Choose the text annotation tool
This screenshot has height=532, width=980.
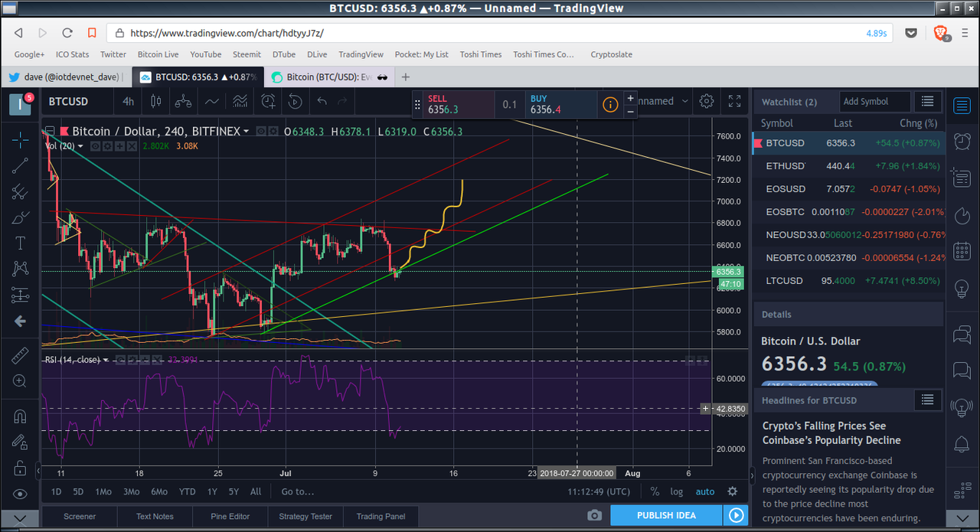point(20,243)
